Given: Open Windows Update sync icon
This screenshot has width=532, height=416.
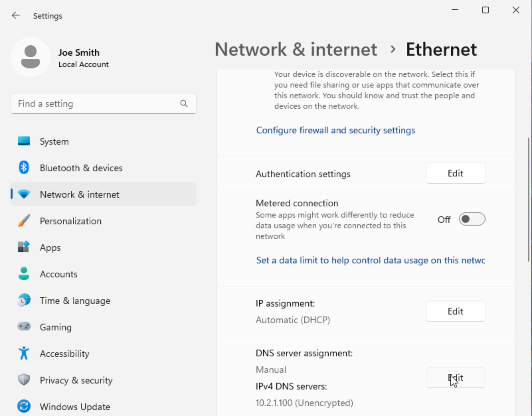Looking at the screenshot, I should (24, 406).
